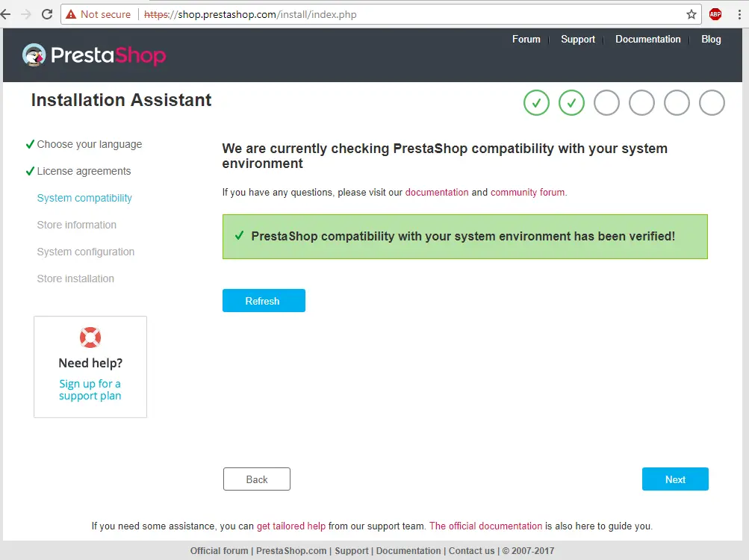Click the Refresh button
Viewport: 749px width, 560px height.
point(264,301)
